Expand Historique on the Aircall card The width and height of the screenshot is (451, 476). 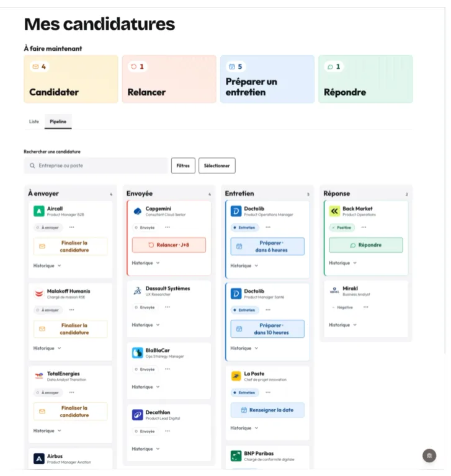pyautogui.click(x=47, y=266)
